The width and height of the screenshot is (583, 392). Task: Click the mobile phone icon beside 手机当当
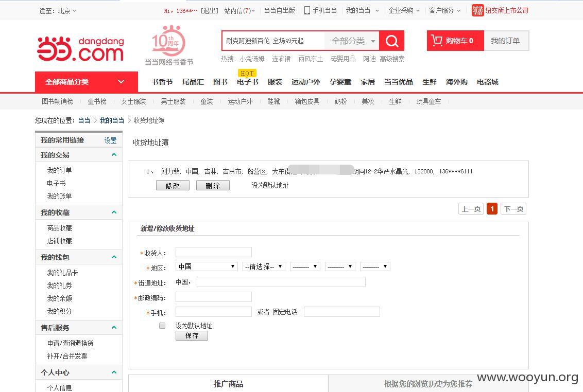pos(307,10)
